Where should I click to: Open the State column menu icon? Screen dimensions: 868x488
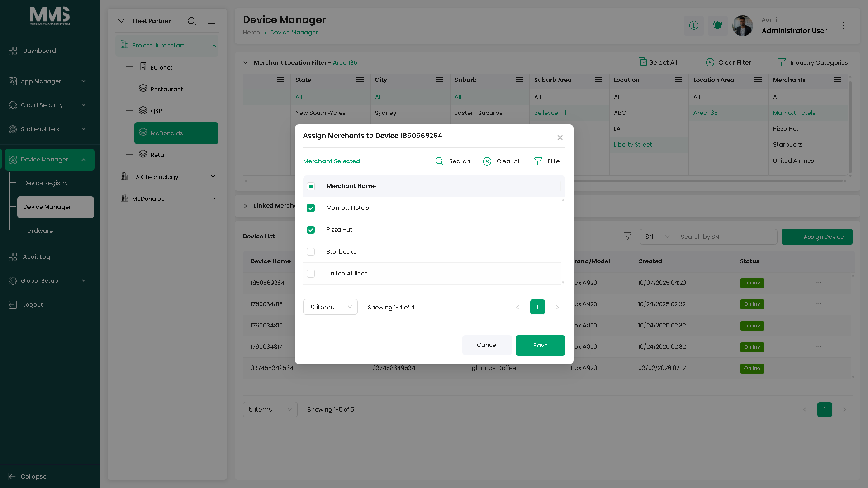click(360, 80)
